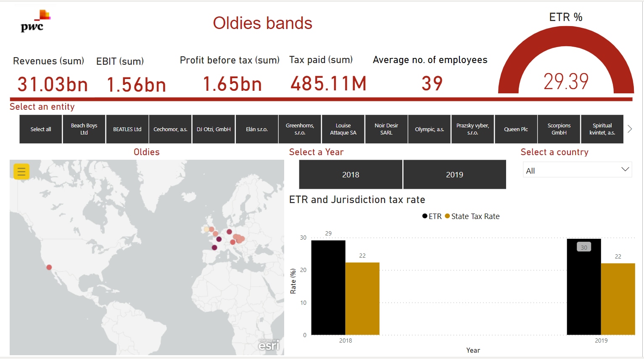Click the California map data point
This screenshot has width=644, height=359.
[49, 267]
